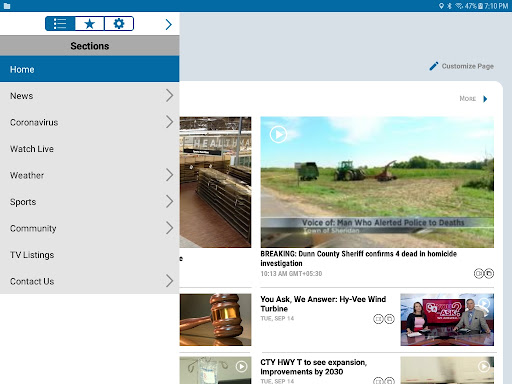Close side menu with top chevron arrow
The image size is (512, 384).
point(169,24)
